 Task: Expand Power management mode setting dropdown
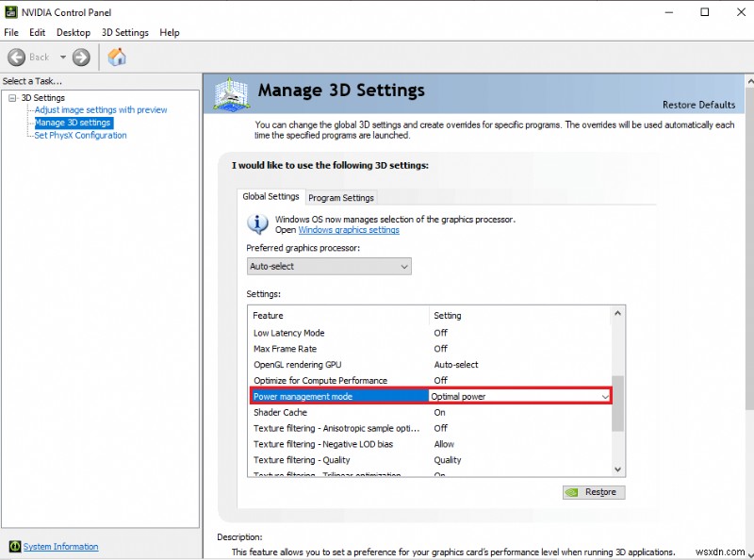click(605, 397)
